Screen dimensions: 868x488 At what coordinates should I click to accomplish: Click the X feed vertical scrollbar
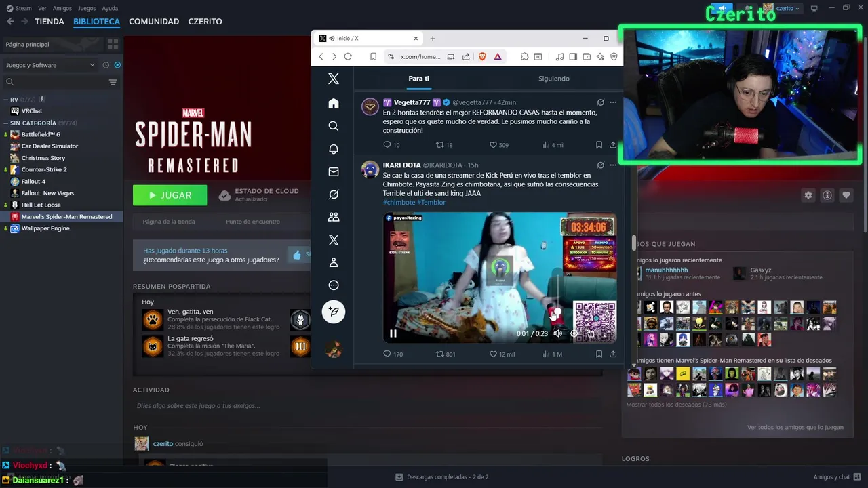[x=634, y=243]
